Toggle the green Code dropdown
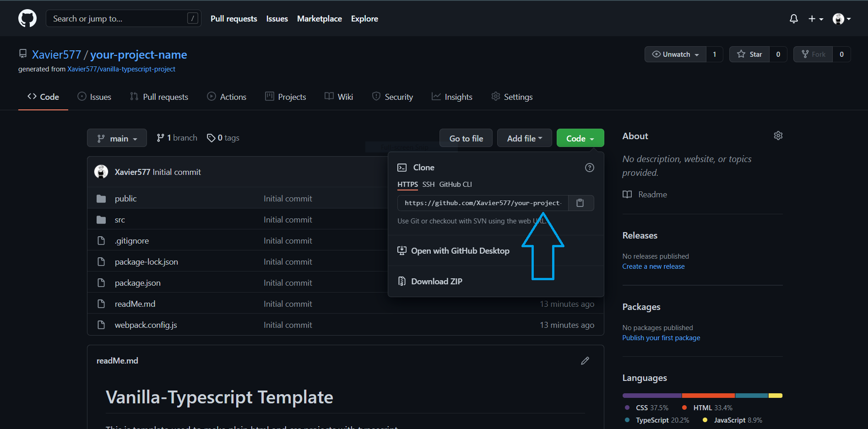 [580, 138]
